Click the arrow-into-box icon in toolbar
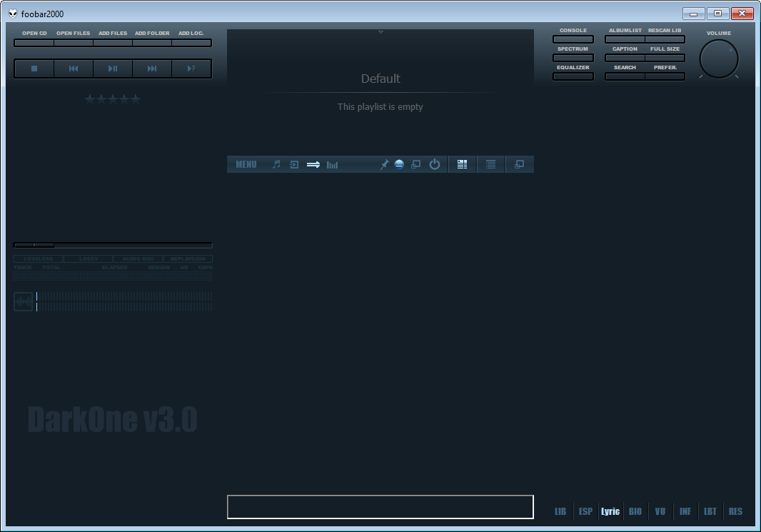 (294, 164)
